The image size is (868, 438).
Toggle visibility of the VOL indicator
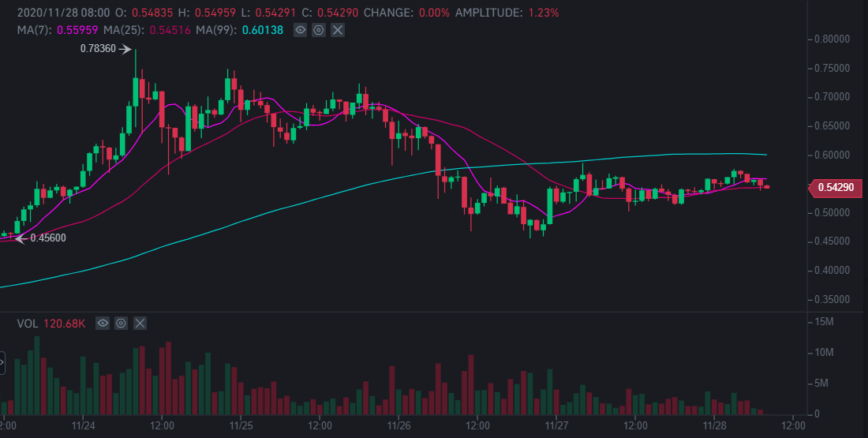103,324
